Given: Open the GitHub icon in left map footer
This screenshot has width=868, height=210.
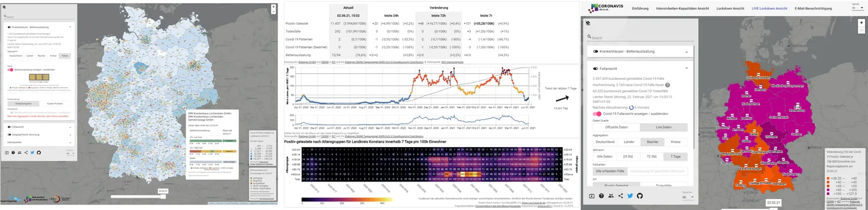Looking at the screenshot, I should tap(39, 152).
